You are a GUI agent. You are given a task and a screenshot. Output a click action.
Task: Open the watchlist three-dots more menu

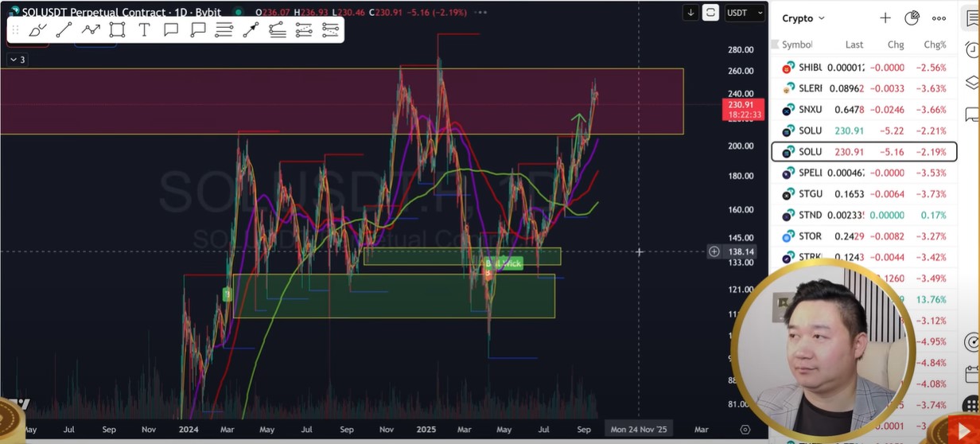coord(939,18)
